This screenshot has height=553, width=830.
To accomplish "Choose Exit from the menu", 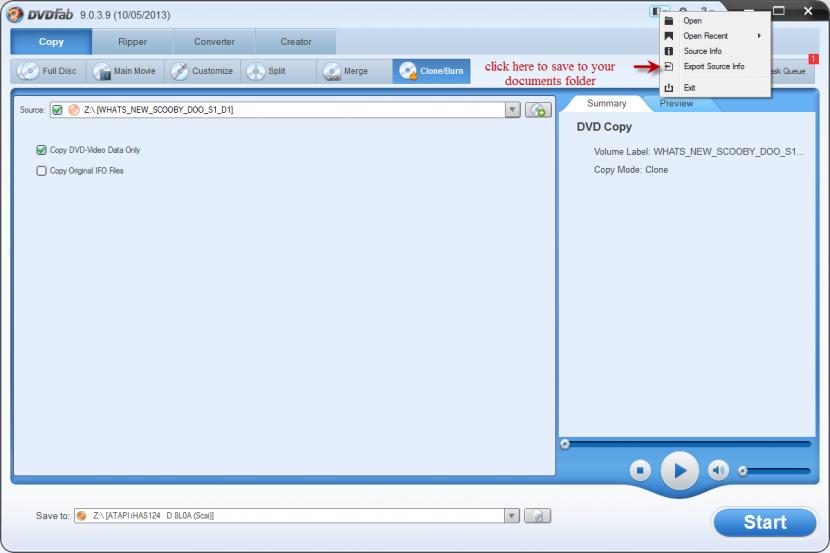I will pyautogui.click(x=715, y=88).
